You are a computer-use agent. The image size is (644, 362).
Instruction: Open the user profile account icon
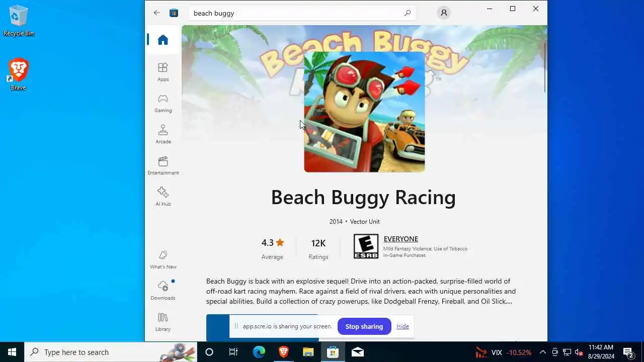click(x=444, y=13)
